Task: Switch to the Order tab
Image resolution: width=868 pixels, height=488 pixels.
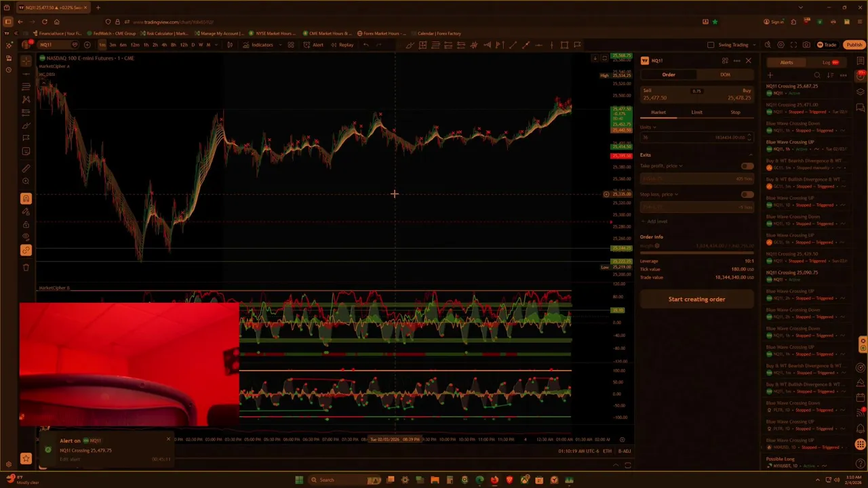Action: pyautogui.click(x=669, y=75)
